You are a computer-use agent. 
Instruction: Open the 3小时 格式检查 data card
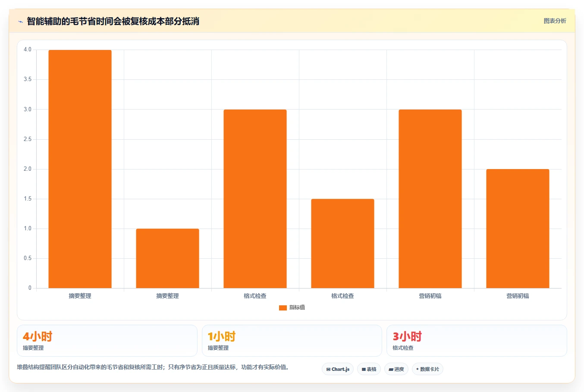tap(477, 341)
